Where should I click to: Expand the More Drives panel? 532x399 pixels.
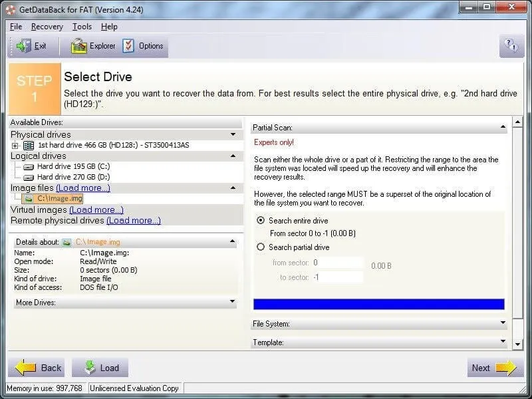(125, 302)
